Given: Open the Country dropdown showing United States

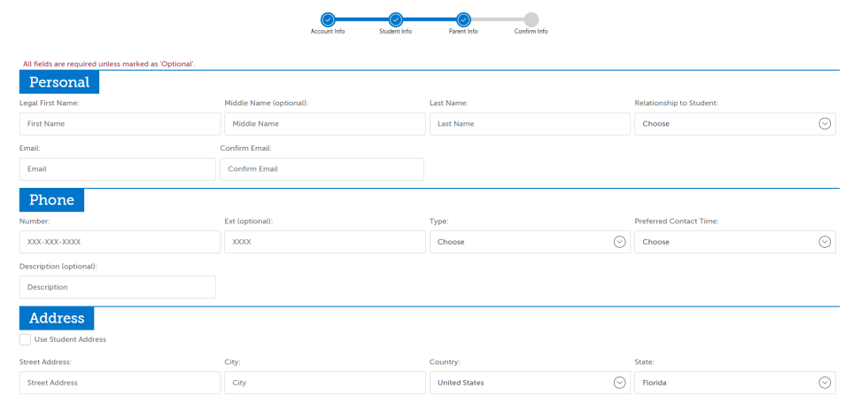Looking at the screenshot, I should point(529,383).
